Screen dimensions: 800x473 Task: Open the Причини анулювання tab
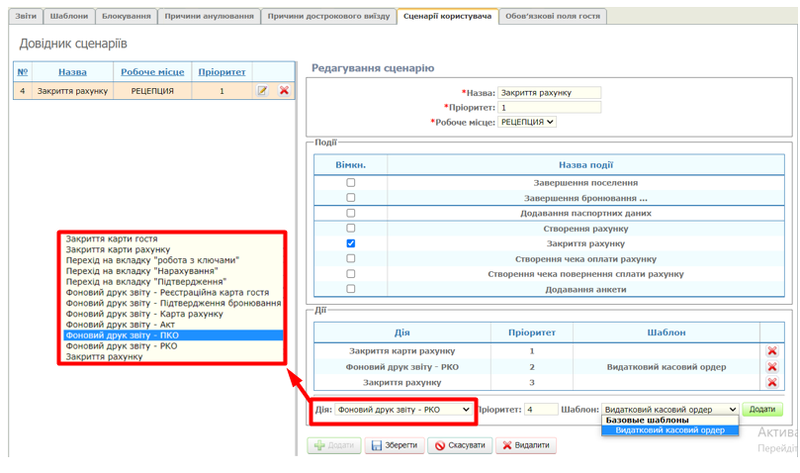click(x=208, y=17)
